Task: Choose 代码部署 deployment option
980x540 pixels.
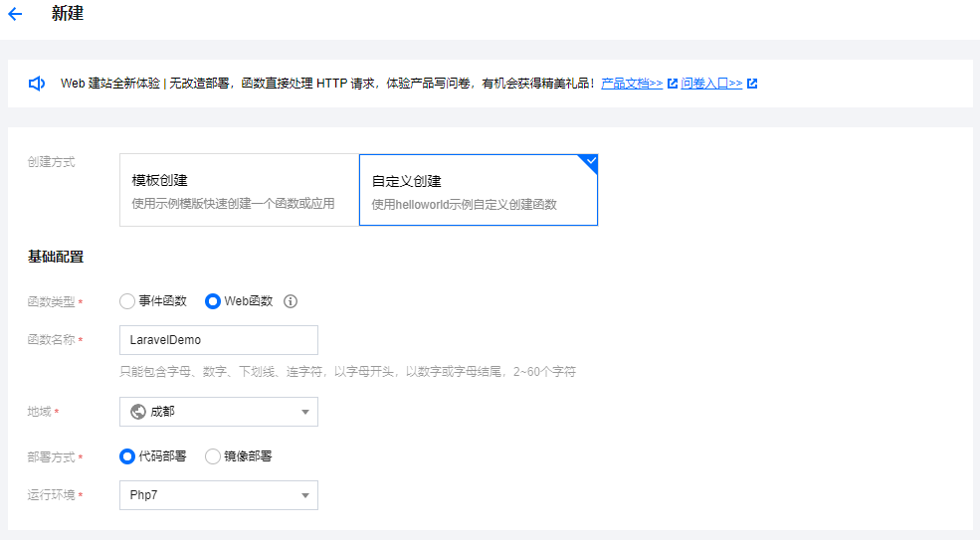Action: tap(127, 456)
